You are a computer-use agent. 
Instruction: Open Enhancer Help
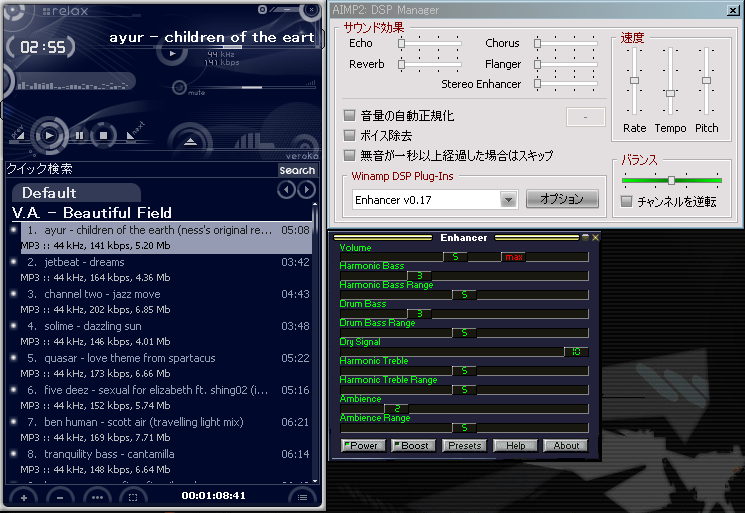click(x=516, y=446)
